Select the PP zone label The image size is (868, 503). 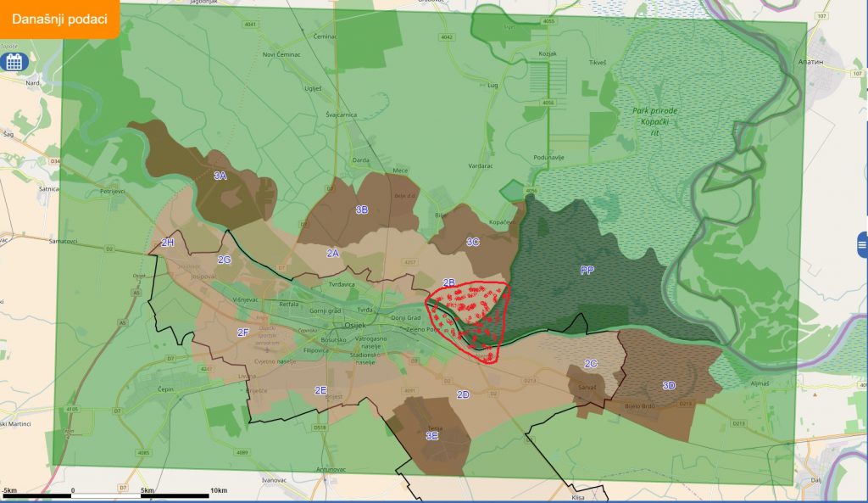(587, 271)
